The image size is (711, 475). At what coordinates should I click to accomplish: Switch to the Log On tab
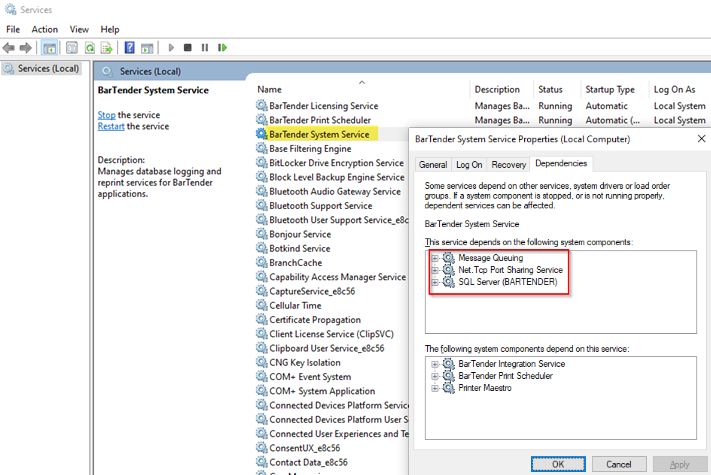tap(469, 164)
